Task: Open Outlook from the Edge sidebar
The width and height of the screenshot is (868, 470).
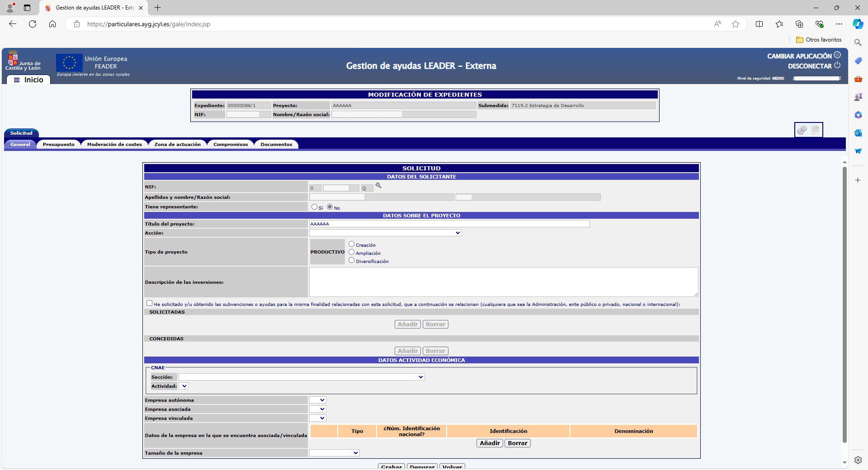Action: (x=858, y=133)
